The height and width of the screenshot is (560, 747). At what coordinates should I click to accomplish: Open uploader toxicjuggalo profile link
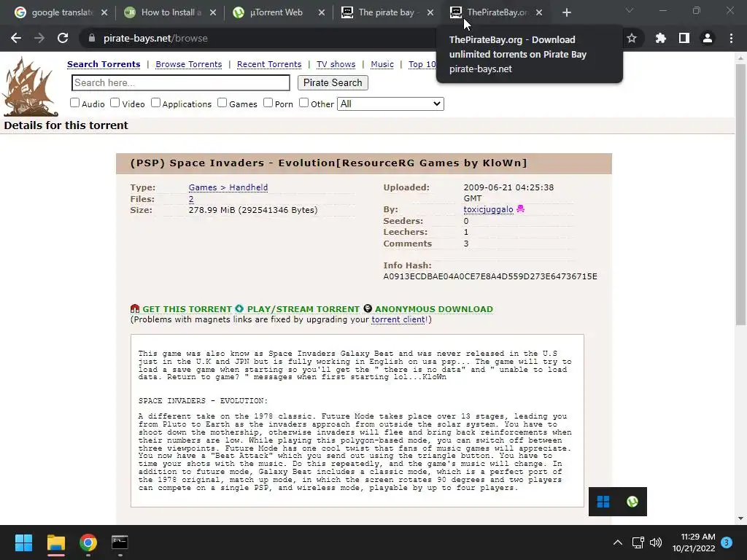click(488, 209)
